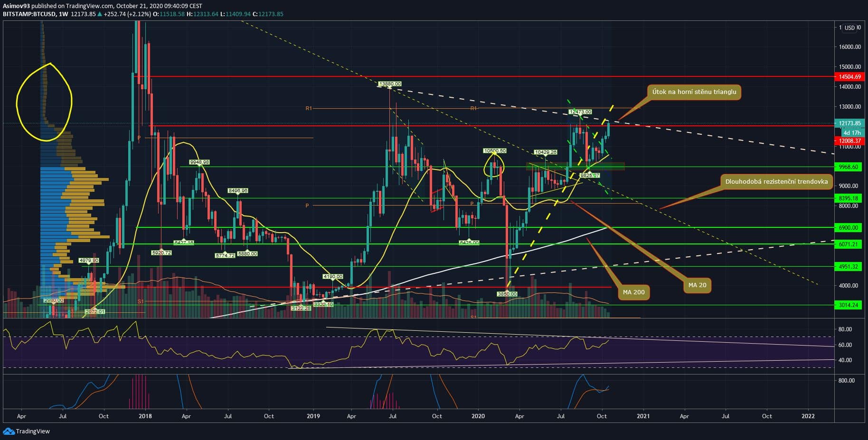Click the TradingView cloud logo

tap(9, 431)
